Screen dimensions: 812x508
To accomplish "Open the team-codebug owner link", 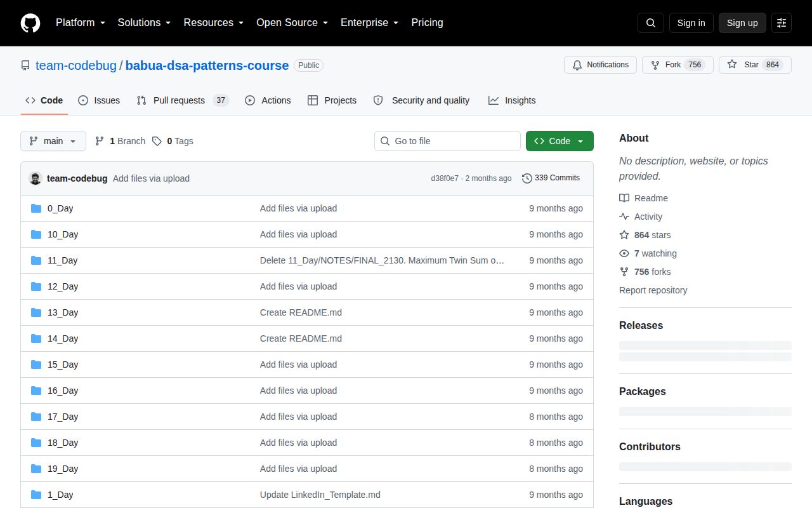I will [76, 65].
